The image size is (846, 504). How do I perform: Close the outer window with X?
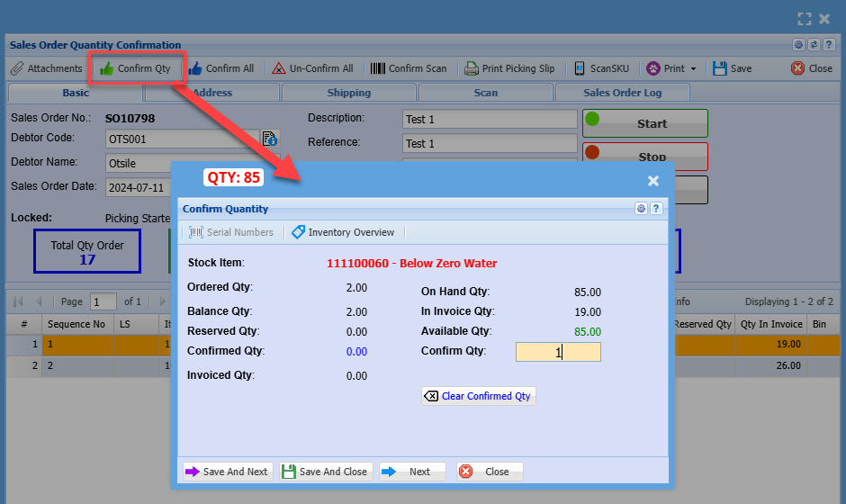[x=824, y=19]
